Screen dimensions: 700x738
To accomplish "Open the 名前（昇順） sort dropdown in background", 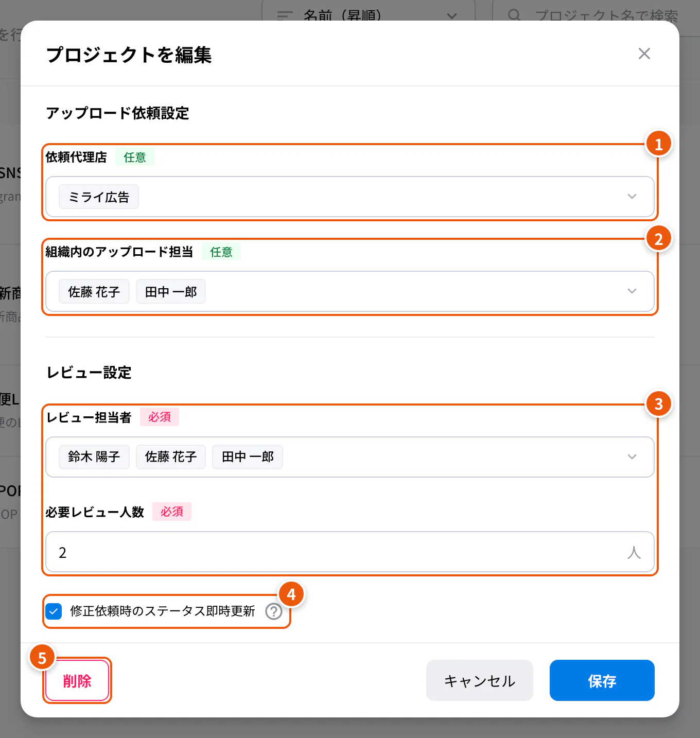I will (x=369, y=10).
